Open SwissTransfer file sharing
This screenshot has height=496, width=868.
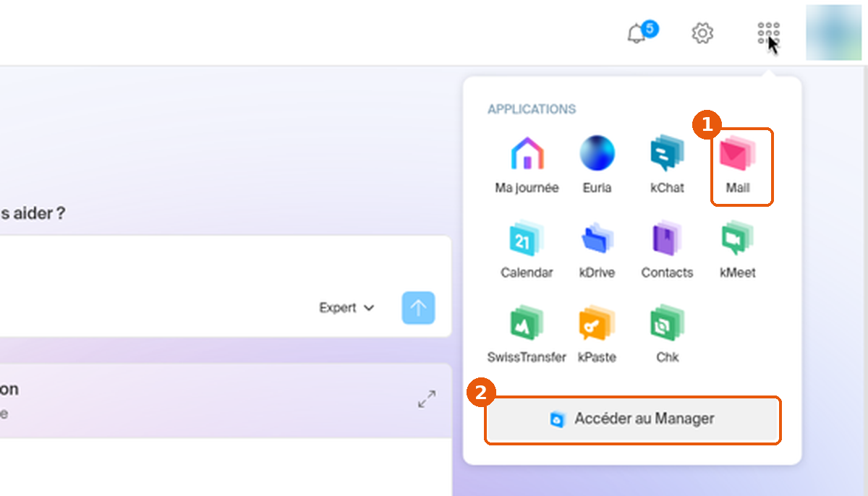click(x=527, y=335)
